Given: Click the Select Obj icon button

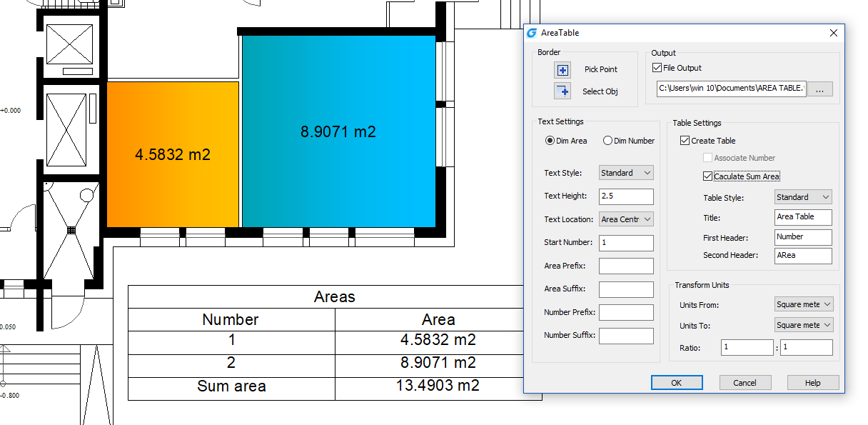Looking at the screenshot, I should [563, 91].
